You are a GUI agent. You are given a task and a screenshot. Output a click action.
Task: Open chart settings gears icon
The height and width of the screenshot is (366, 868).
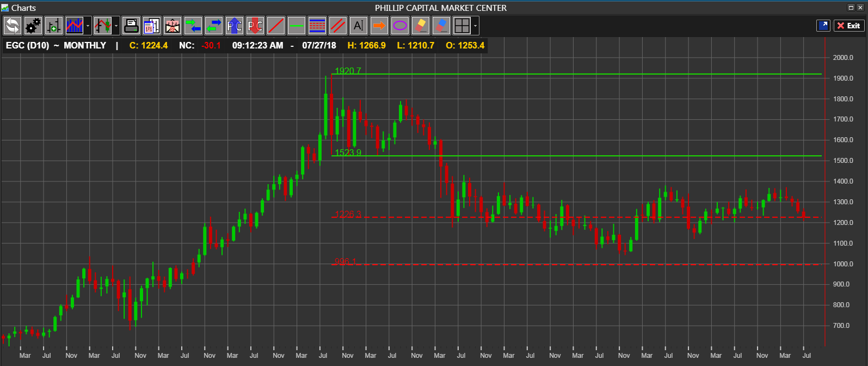coord(33,26)
